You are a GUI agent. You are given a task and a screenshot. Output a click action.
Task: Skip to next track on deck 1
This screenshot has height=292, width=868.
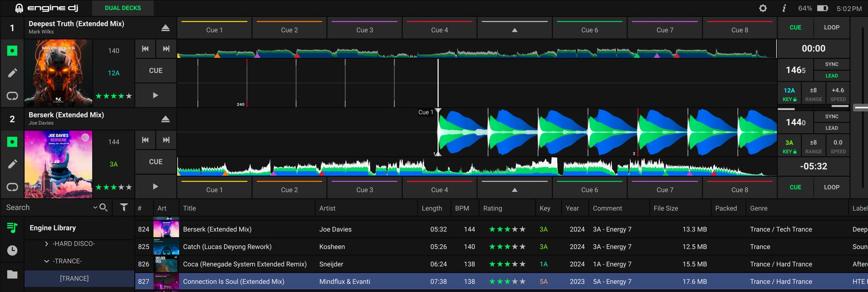click(x=166, y=49)
